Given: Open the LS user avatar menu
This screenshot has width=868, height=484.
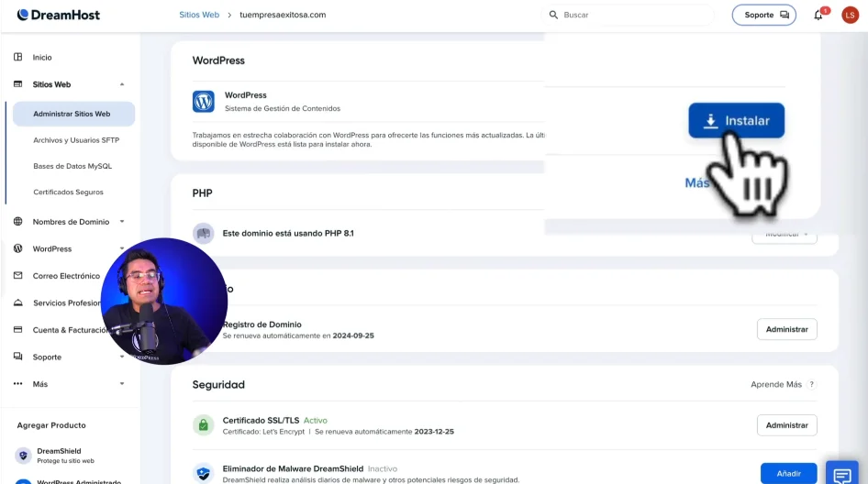Looking at the screenshot, I should [850, 15].
